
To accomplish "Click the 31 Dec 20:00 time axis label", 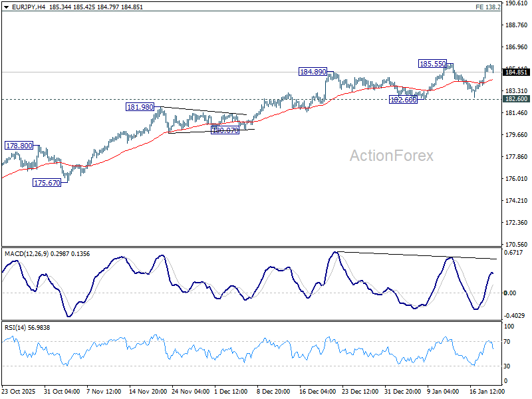I will (x=403, y=392).
